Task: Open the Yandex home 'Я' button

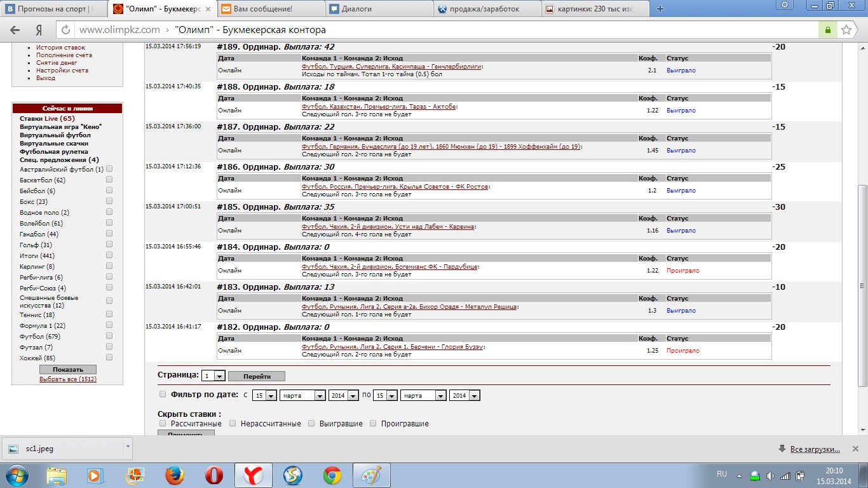Action: pos(39,30)
